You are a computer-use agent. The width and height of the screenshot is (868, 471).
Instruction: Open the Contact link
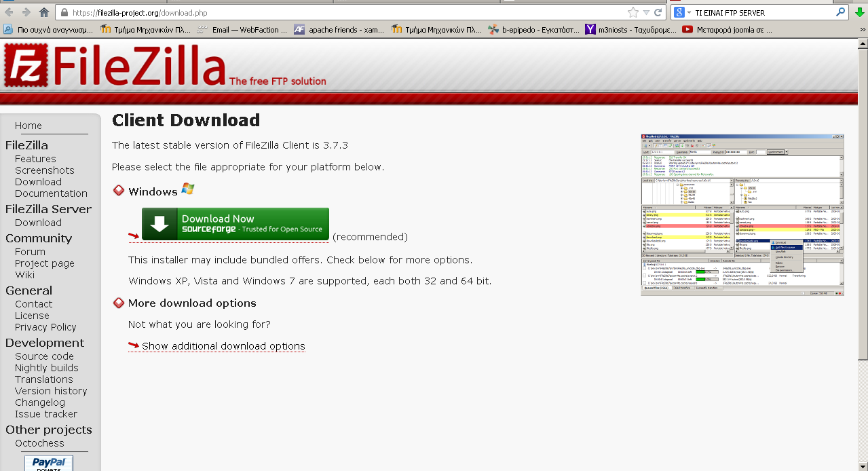[33, 304]
